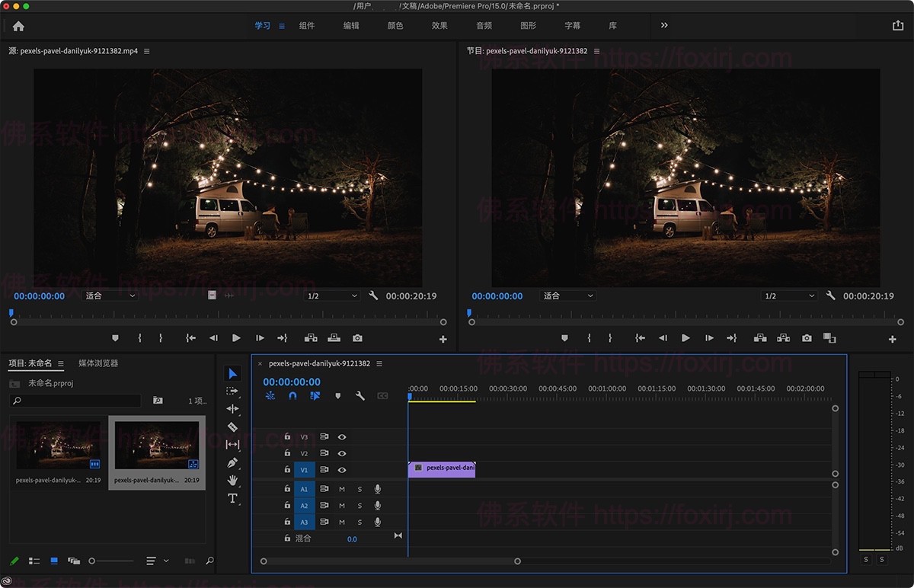Screen dimensions: 914x588
Task: Select the Razor tool in the tools panel
Action: (x=233, y=427)
